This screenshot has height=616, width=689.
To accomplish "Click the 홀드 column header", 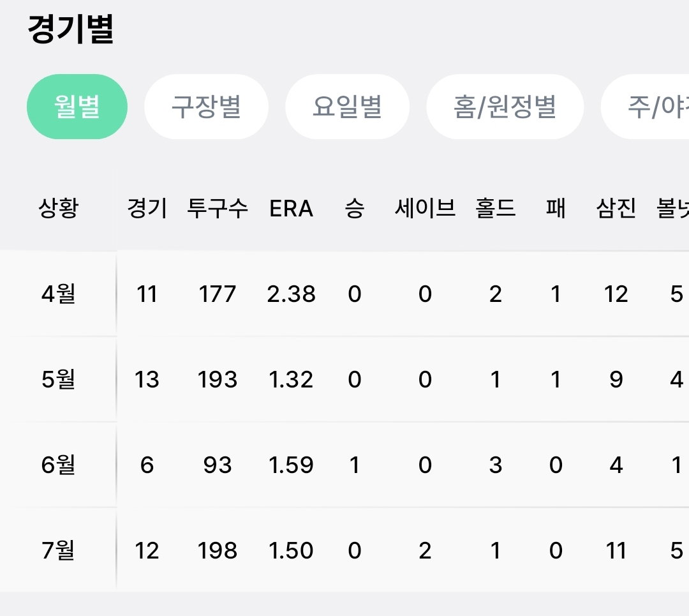I will 495,208.
